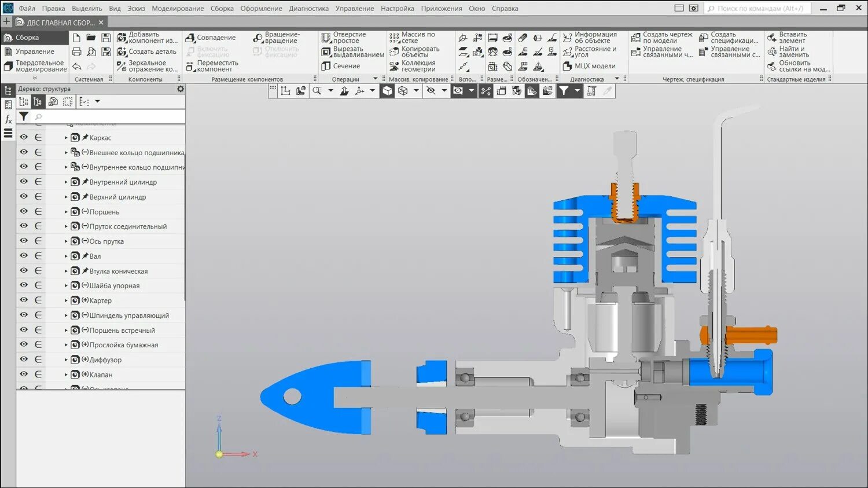Viewport: 868px width, 488px height.
Task: Toggle visibility of Шайба упорная
Action: 24,285
